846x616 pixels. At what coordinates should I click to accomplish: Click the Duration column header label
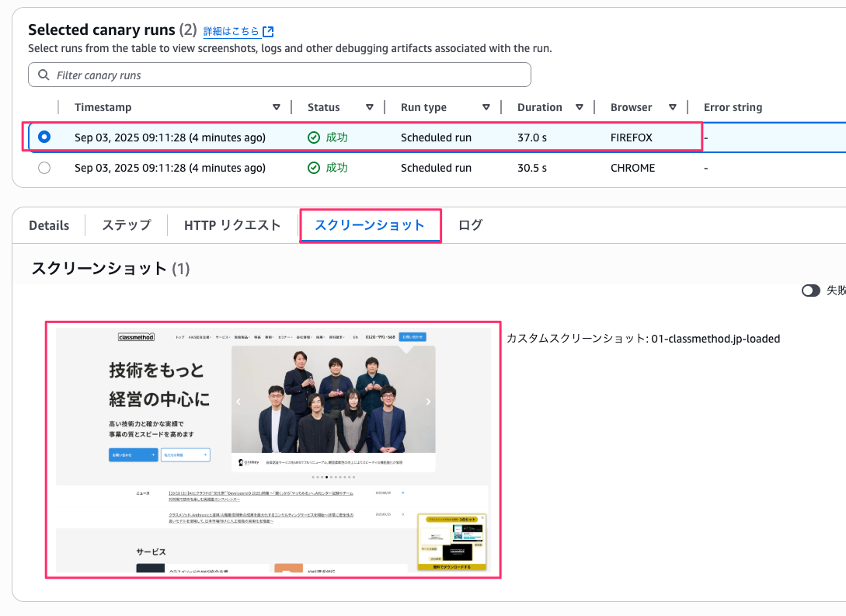click(x=540, y=107)
